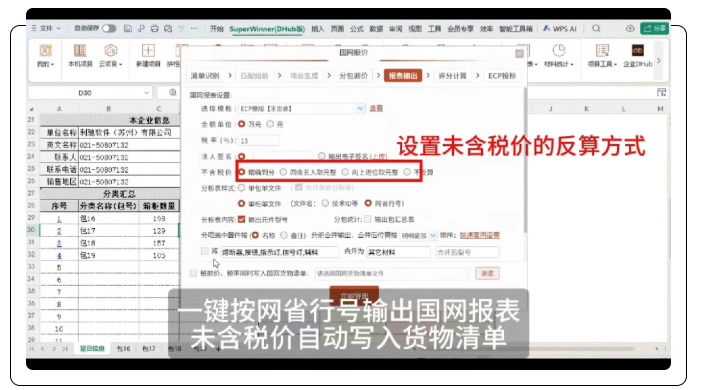Click the green 分享 button
Screen dimensions: 709x390
pos(655,28)
